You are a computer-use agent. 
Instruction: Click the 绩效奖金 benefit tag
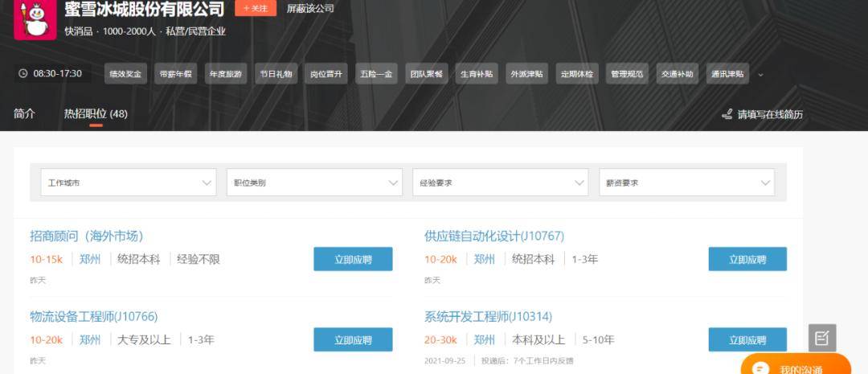point(125,74)
